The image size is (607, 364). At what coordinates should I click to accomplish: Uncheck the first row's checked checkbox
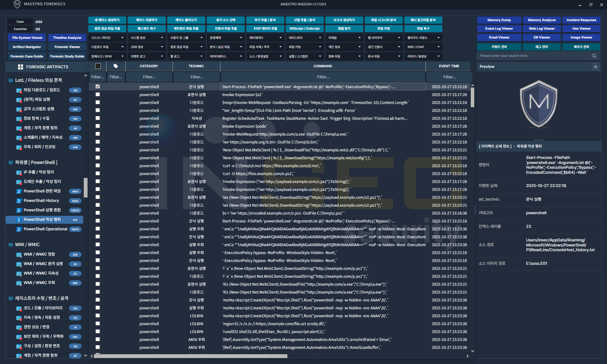click(98, 86)
